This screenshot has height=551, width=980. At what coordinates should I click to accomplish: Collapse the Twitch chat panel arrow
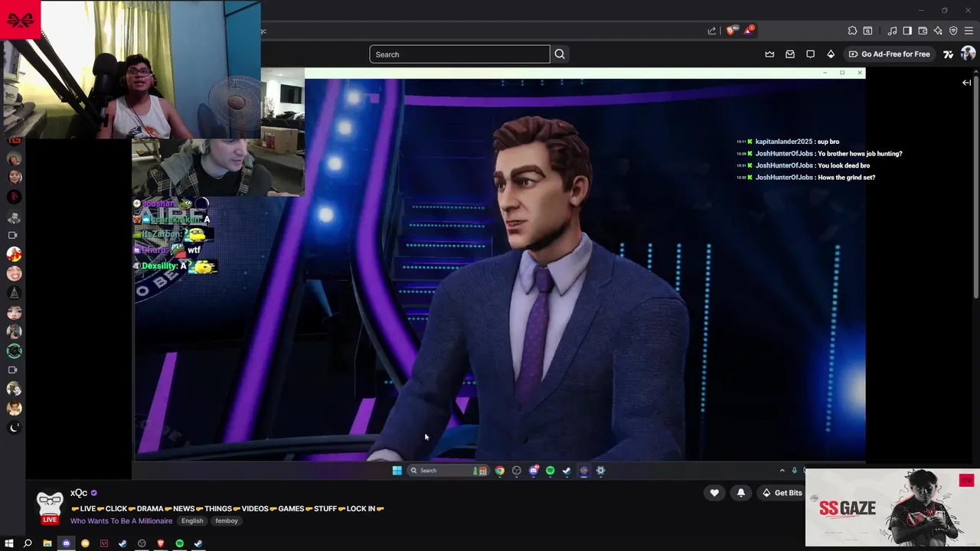pyautogui.click(x=966, y=83)
